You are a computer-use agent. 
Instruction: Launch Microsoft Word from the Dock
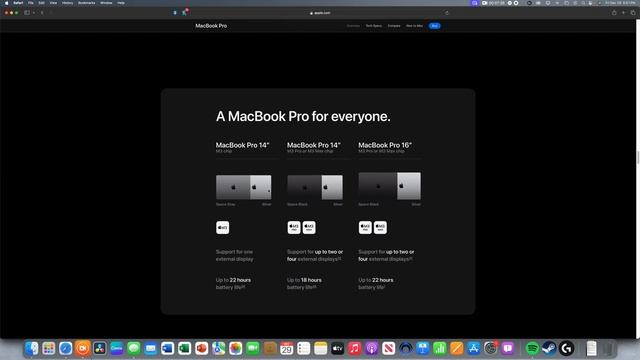pos(168,348)
